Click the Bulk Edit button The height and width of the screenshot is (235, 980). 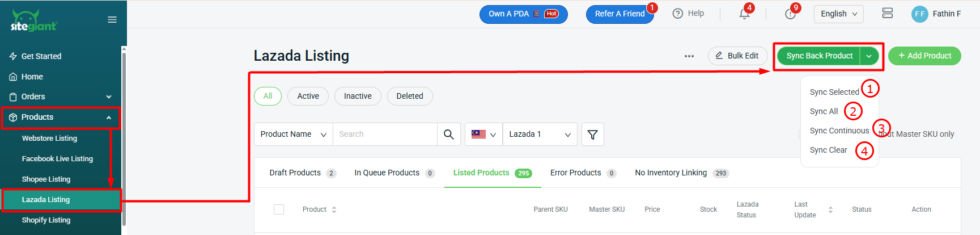[x=737, y=56]
